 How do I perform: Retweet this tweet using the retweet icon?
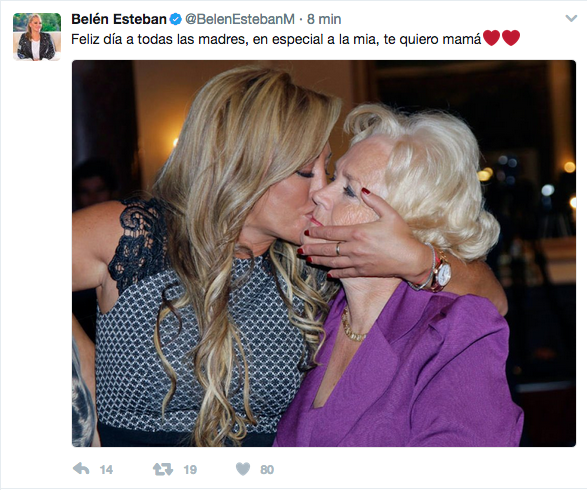[163, 469]
